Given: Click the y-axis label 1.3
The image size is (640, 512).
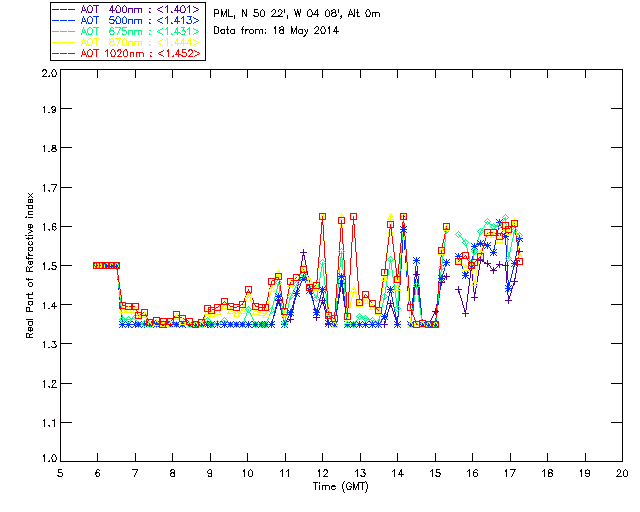Looking at the screenshot, I should click(x=49, y=344).
